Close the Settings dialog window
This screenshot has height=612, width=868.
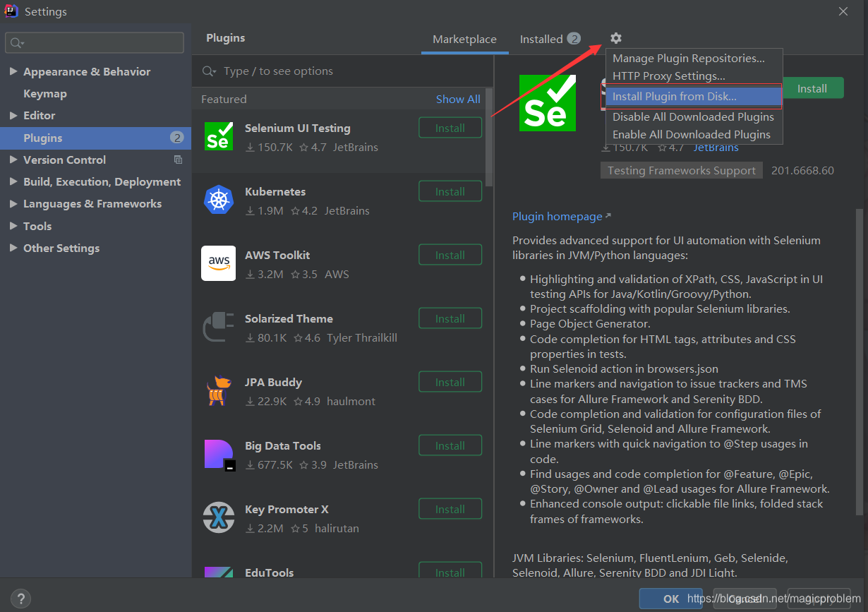(843, 11)
